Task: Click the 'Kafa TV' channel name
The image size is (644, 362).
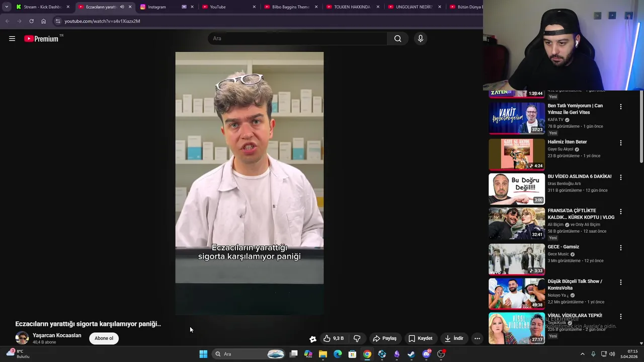Action: 555,120
